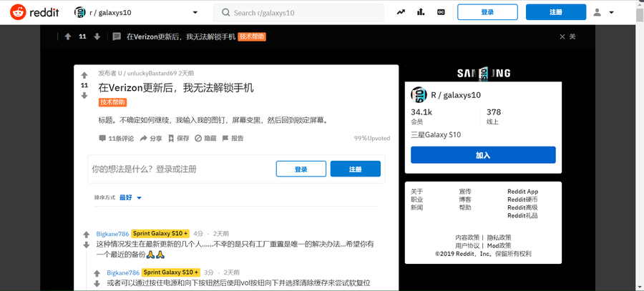Open the 内容政策 link
The height and width of the screenshot is (291, 644).
click(467, 237)
